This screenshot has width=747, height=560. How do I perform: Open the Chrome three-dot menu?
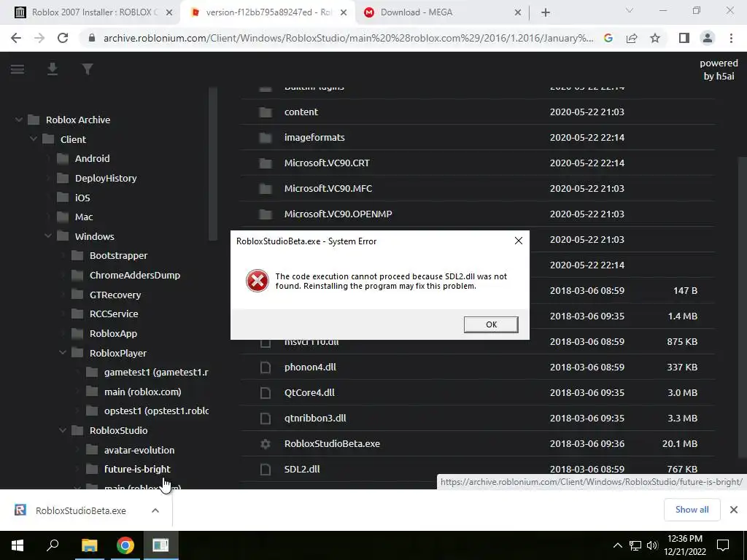[x=731, y=38]
